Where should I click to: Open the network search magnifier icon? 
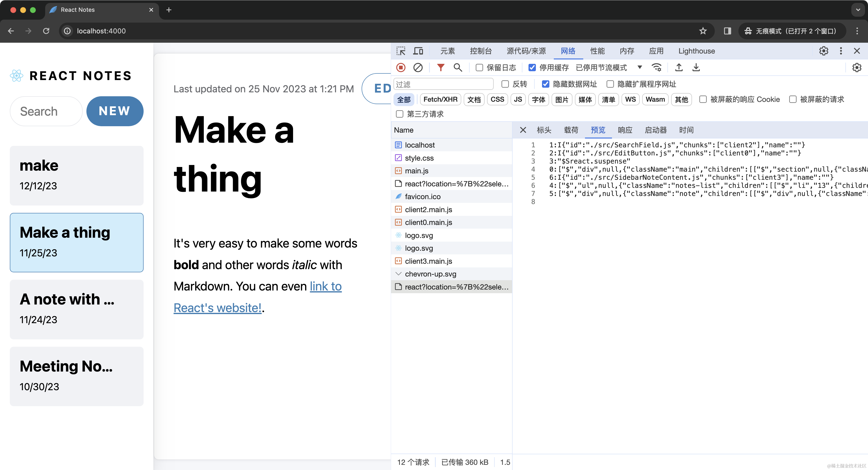click(x=458, y=68)
